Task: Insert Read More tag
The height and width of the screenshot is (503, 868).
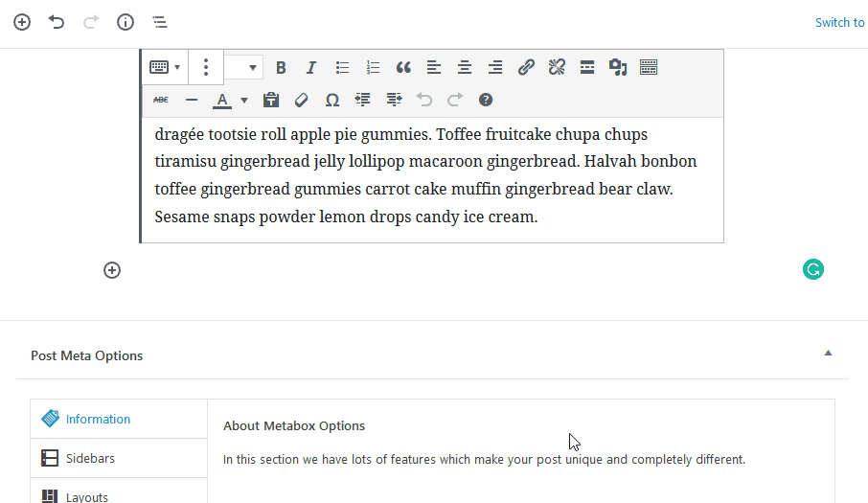Action: pos(587,67)
